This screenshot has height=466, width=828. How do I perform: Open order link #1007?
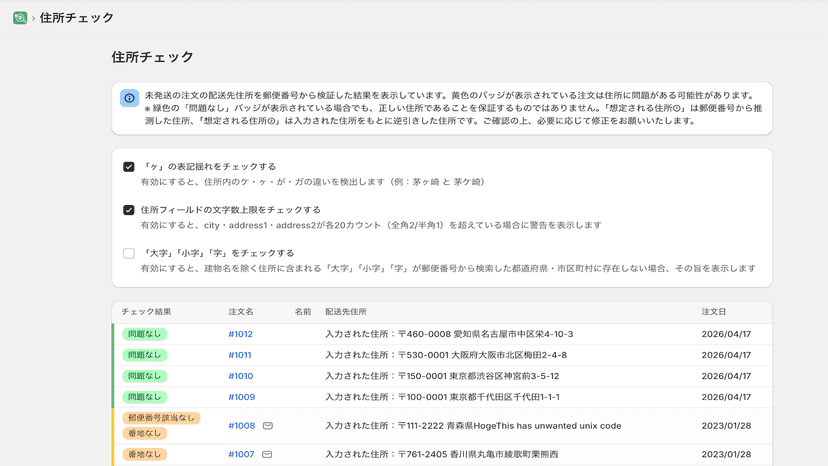pyautogui.click(x=241, y=454)
